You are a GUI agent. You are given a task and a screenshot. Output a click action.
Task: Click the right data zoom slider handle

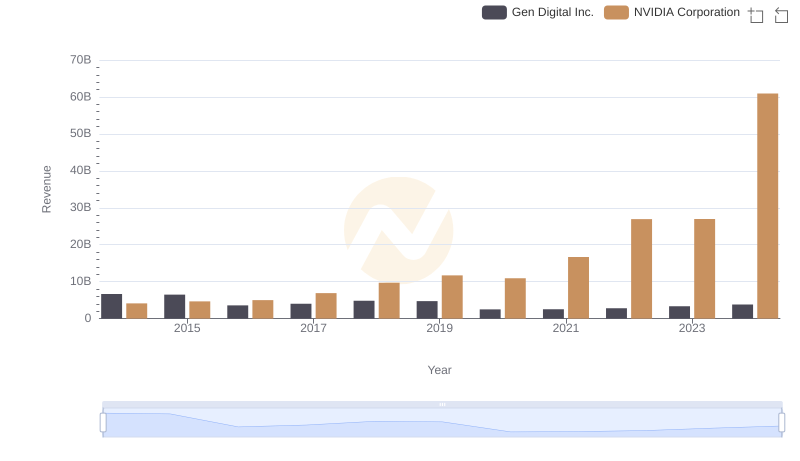tap(782, 422)
